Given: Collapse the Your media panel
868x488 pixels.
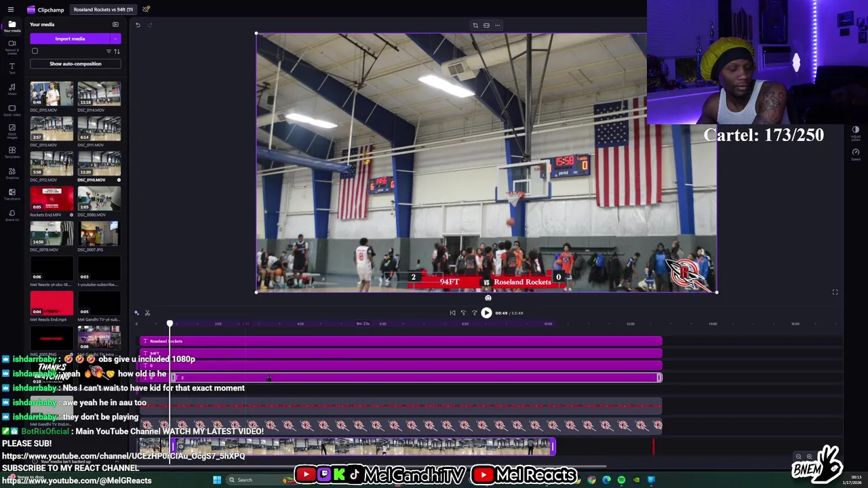Looking at the screenshot, I should 115,24.
